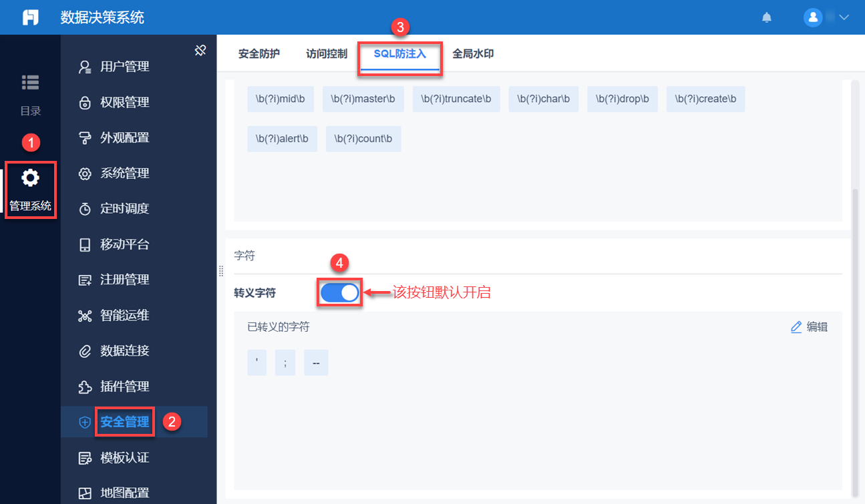The image size is (865, 504).
Task: Click the 数据决策系统 title
Action: pyautogui.click(x=102, y=18)
